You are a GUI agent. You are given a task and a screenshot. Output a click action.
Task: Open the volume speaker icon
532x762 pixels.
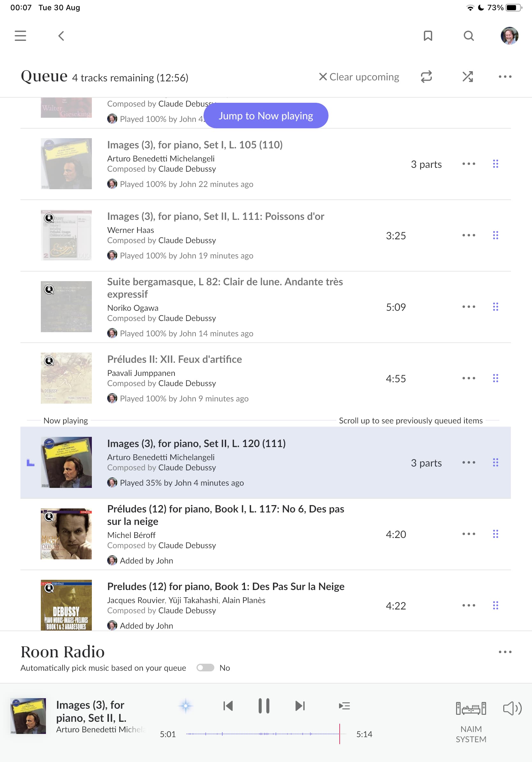[512, 708]
